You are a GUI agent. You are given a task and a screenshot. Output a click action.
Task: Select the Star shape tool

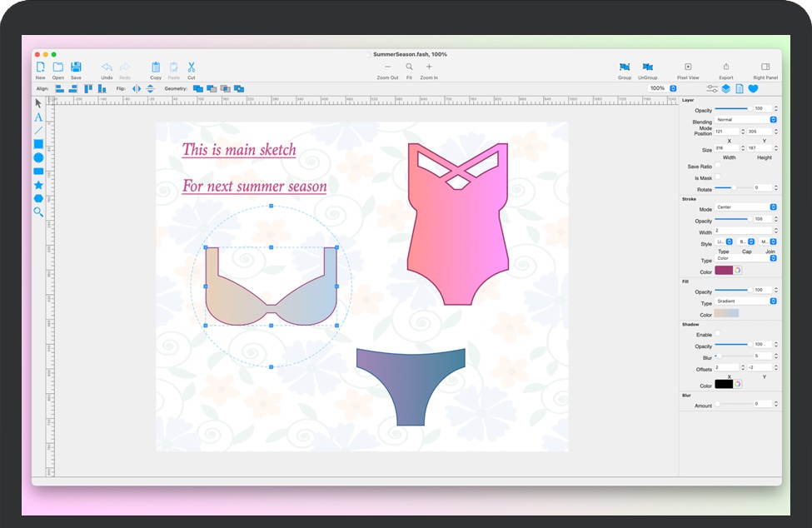pyautogui.click(x=38, y=185)
